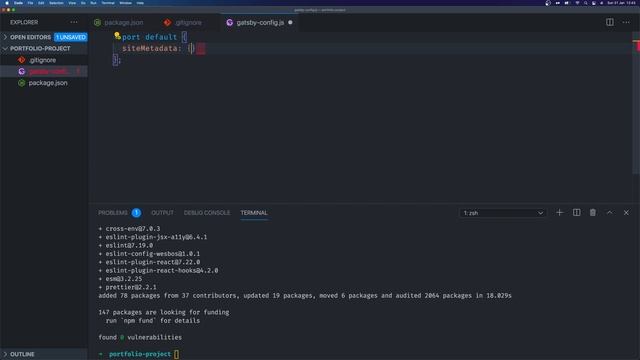Open the File menu
This screenshot has height=360, width=640.
pyautogui.click(x=30, y=3)
